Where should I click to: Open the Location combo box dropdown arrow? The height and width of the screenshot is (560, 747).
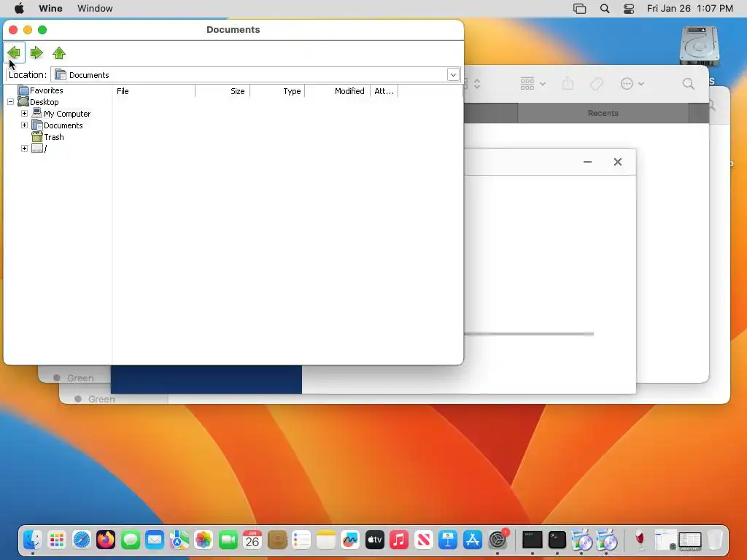(x=453, y=75)
